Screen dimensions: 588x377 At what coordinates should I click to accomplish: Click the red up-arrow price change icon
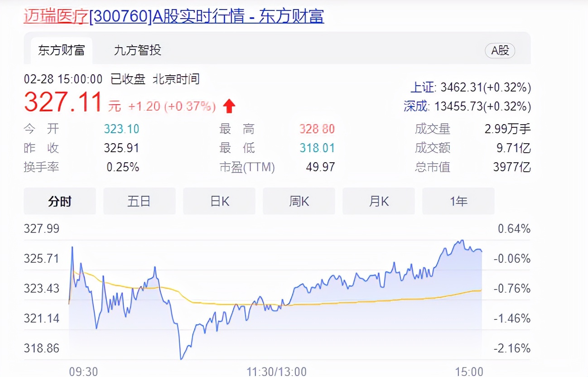pyautogui.click(x=229, y=106)
